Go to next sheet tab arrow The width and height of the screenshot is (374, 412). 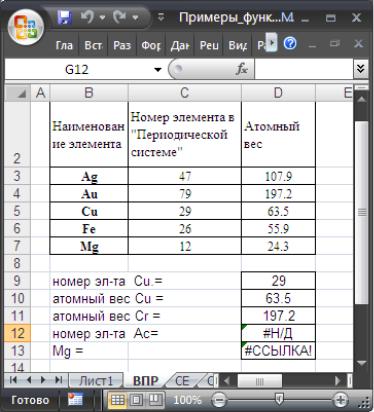(43, 380)
